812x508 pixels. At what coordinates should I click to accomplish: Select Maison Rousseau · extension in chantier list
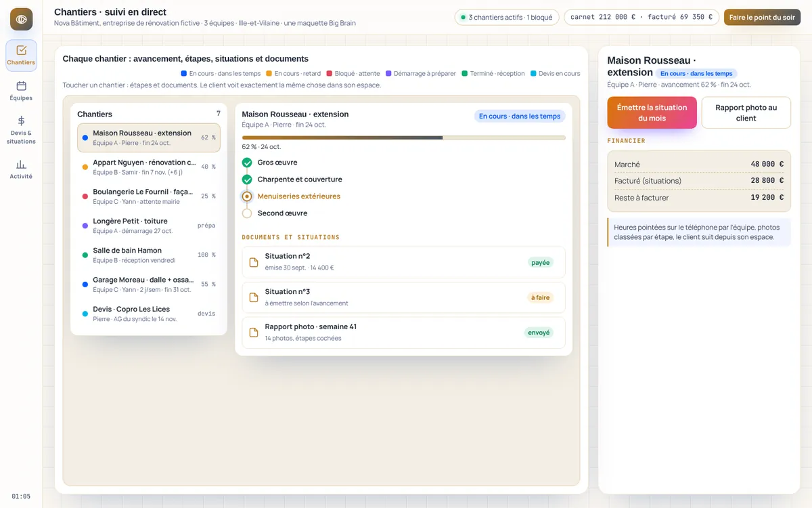149,137
